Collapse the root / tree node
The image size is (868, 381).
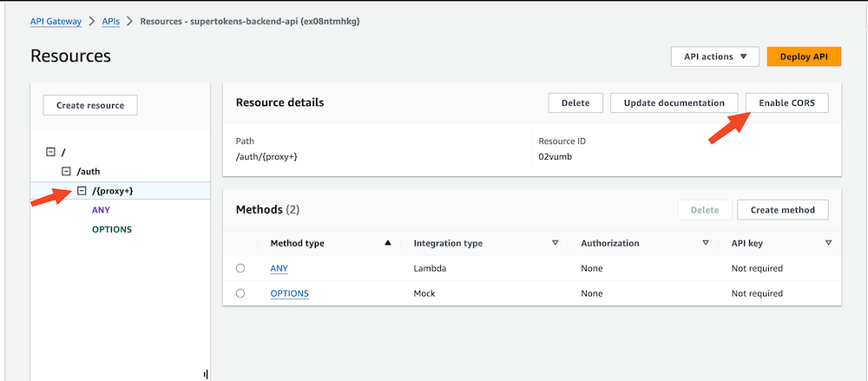click(50, 152)
